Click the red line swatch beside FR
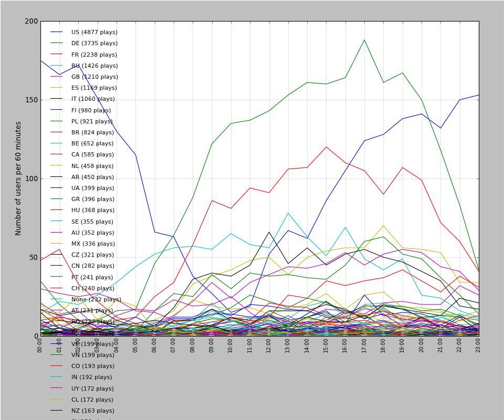This screenshot has width=504, height=420. [x=57, y=55]
